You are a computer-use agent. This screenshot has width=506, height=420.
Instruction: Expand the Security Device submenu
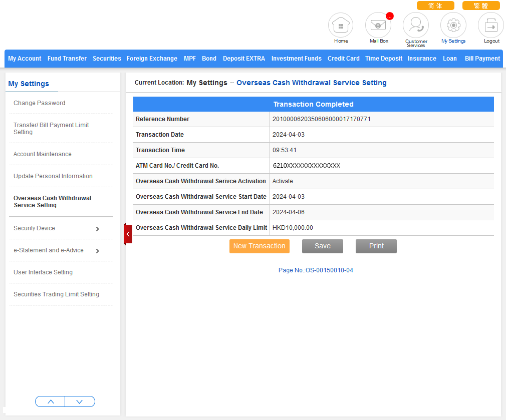tap(97, 229)
